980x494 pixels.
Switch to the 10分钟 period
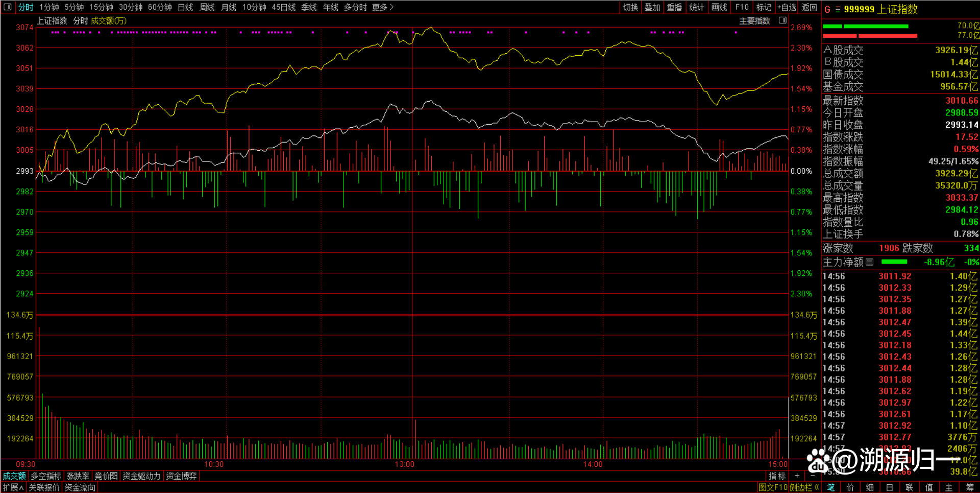(254, 7)
